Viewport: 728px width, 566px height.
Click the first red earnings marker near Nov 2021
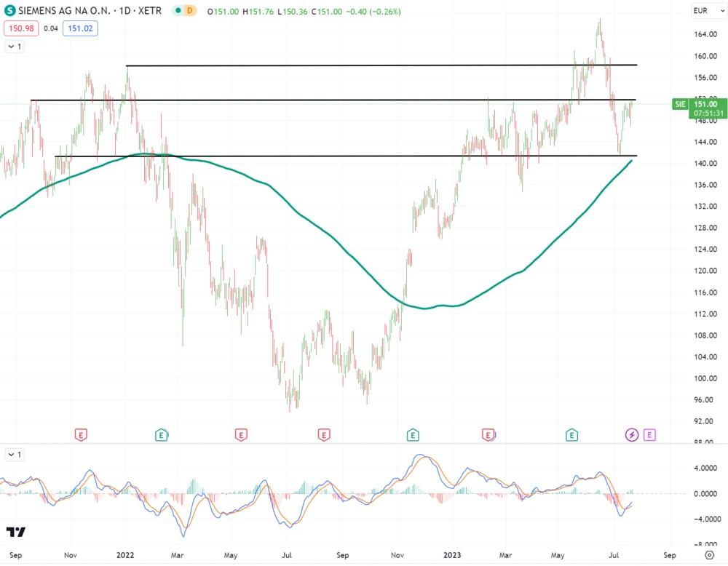point(81,435)
